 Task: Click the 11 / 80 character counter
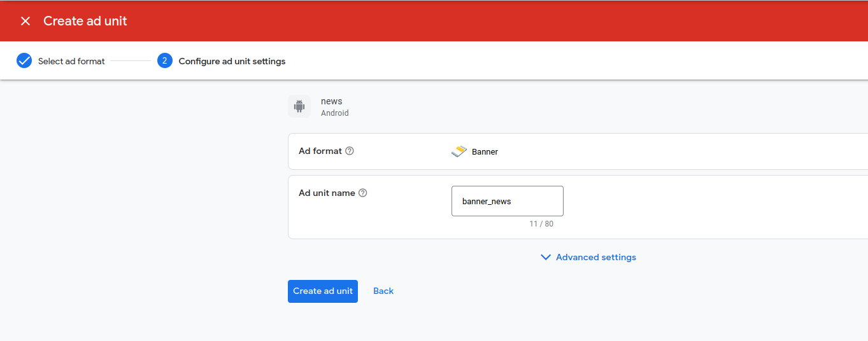pos(541,224)
